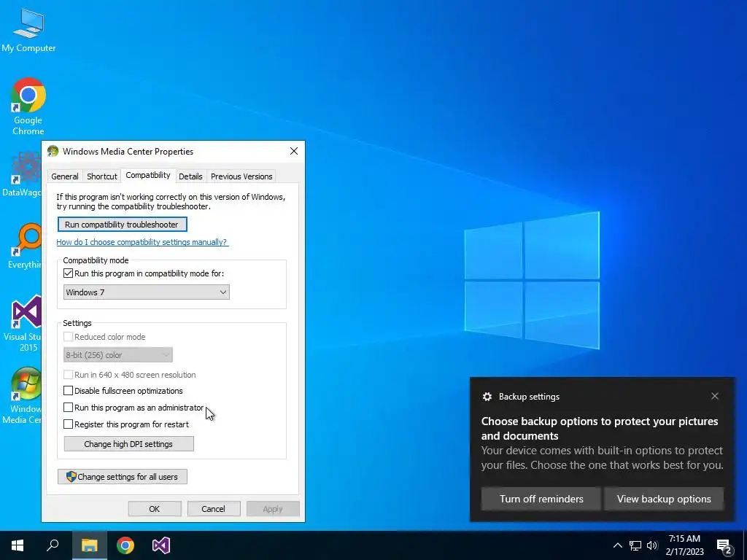Check Register this program for restart
Image resolution: width=747 pixels, height=560 pixels.
click(x=68, y=424)
